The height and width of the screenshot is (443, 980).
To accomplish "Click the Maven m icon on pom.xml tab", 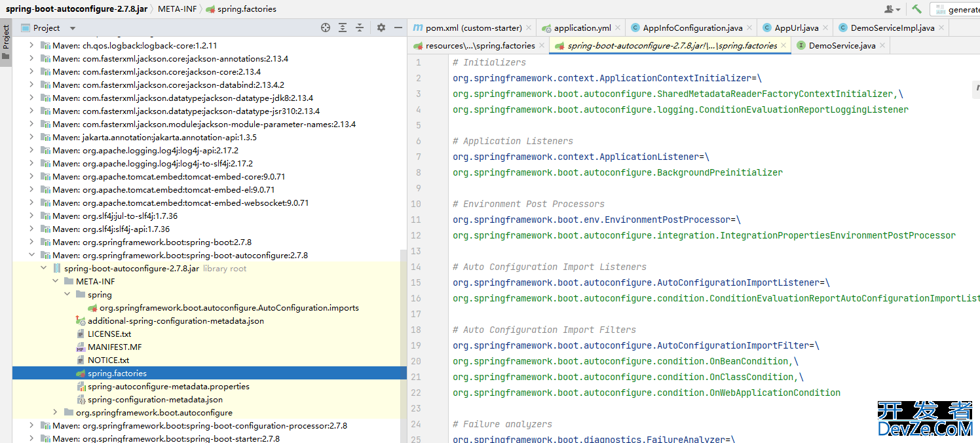I will (418, 28).
